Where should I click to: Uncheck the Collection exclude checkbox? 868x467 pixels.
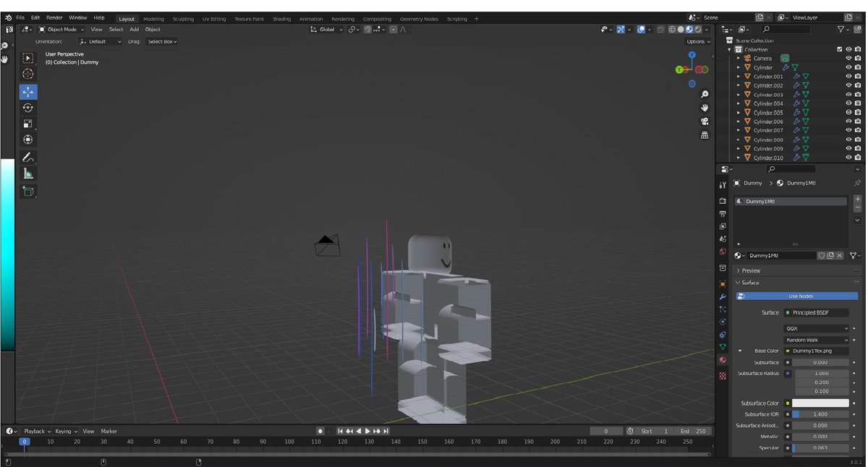click(840, 50)
